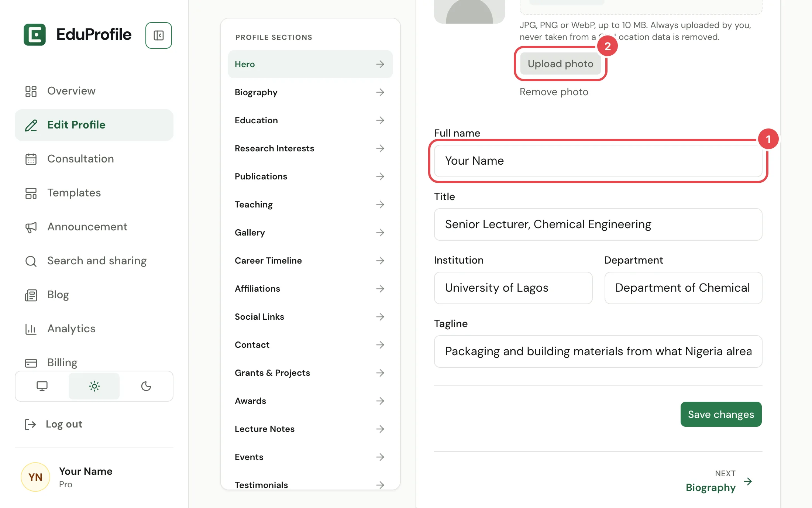Click the Edit Profile pencil icon
Screen dimensions: 812x508
(x=31, y=125)
